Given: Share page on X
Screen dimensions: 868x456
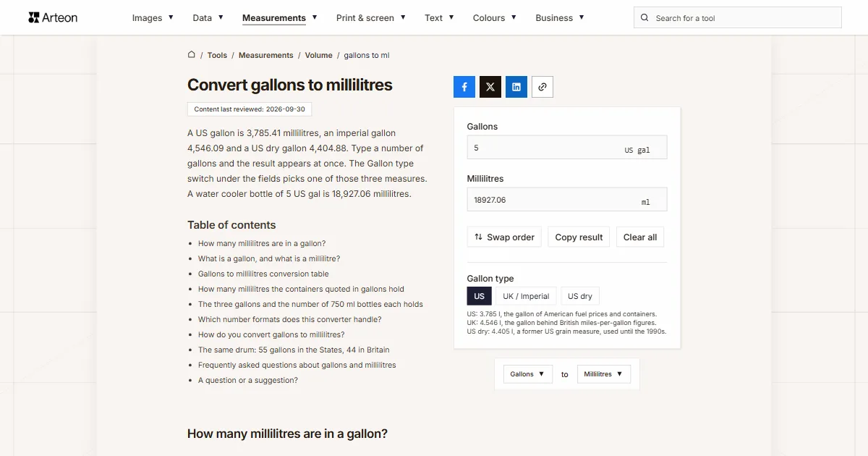Looking at the screenshot, I should tap(490, 87).
